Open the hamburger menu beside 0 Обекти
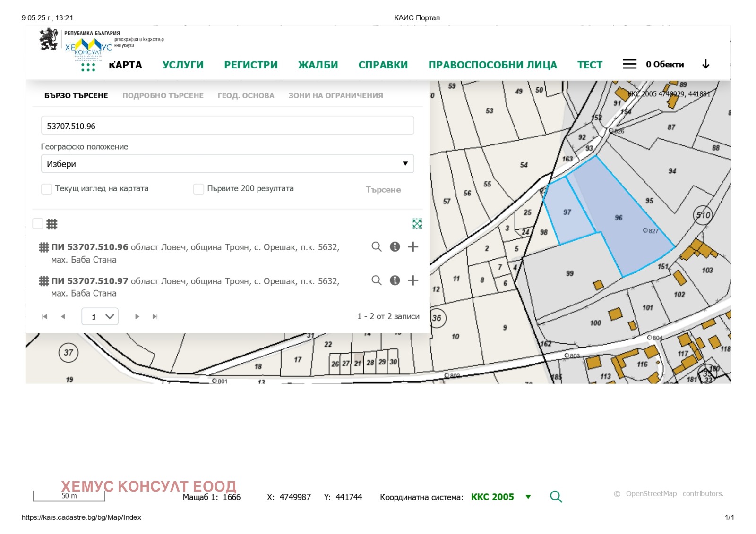This screenshot has height=534, width=756. tap(629, 64)
